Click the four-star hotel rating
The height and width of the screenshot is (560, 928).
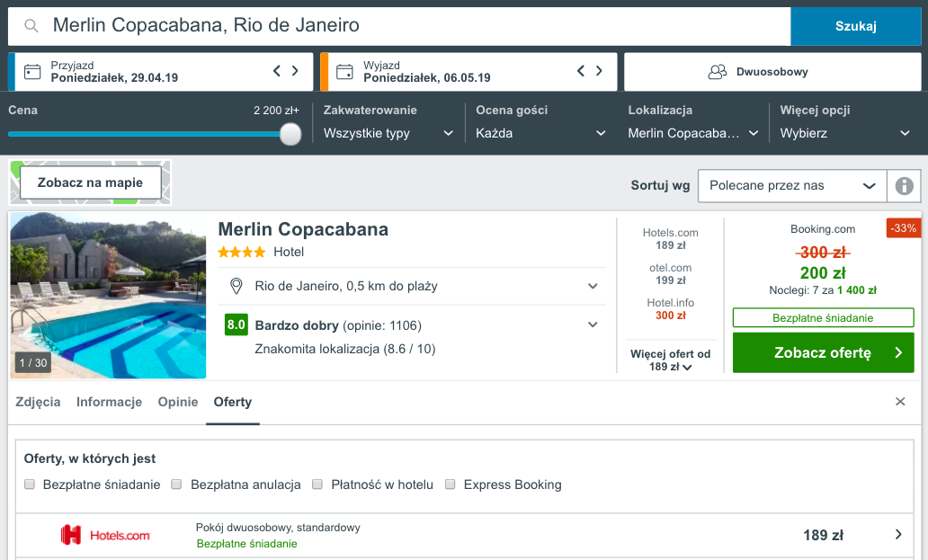242,253
